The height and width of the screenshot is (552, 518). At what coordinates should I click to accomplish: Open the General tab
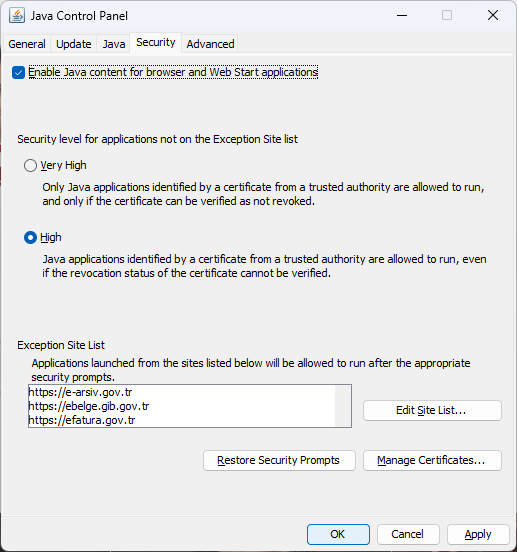click(27, 44)
